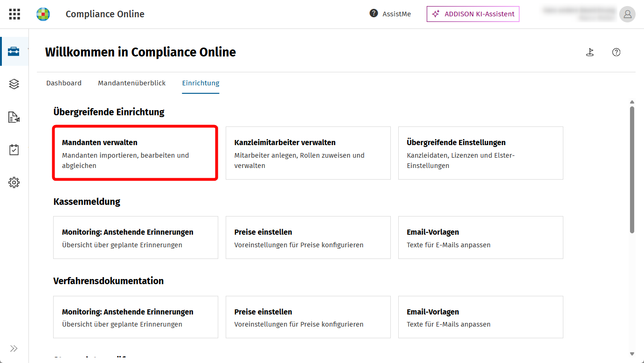Open the user profile avatar
The height and width of the screenshot is (363, 644).
coord(627,14)
